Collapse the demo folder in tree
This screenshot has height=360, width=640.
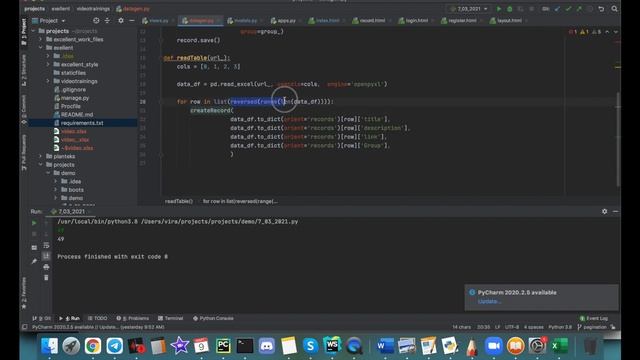coord(48,173)
